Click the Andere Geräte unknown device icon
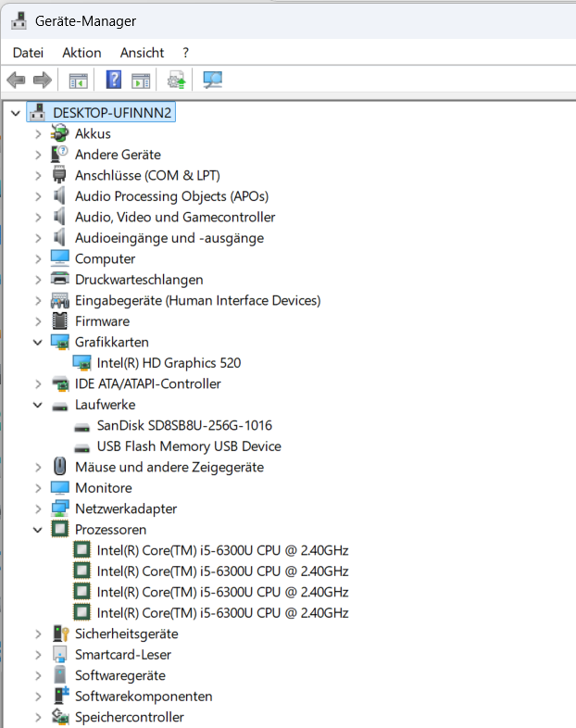The height and width of the screenshot is (728, 576). [60, 154]
